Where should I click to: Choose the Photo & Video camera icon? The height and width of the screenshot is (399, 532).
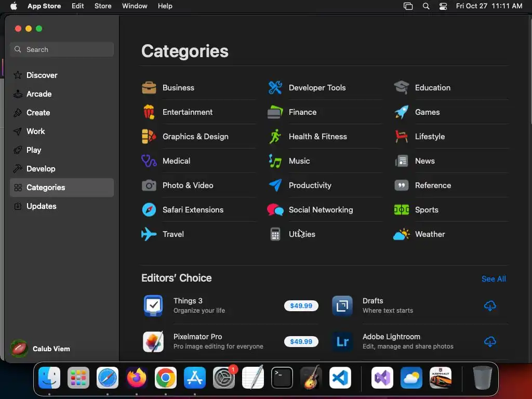click(149, 185)
